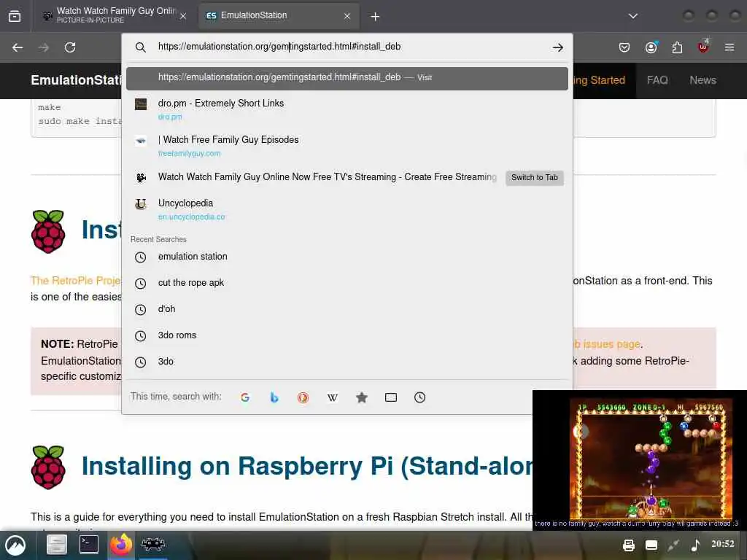Viewport: 747px width, 560px height.
Task: Open the Save to Pocket icon
Action: coord(624,47)
